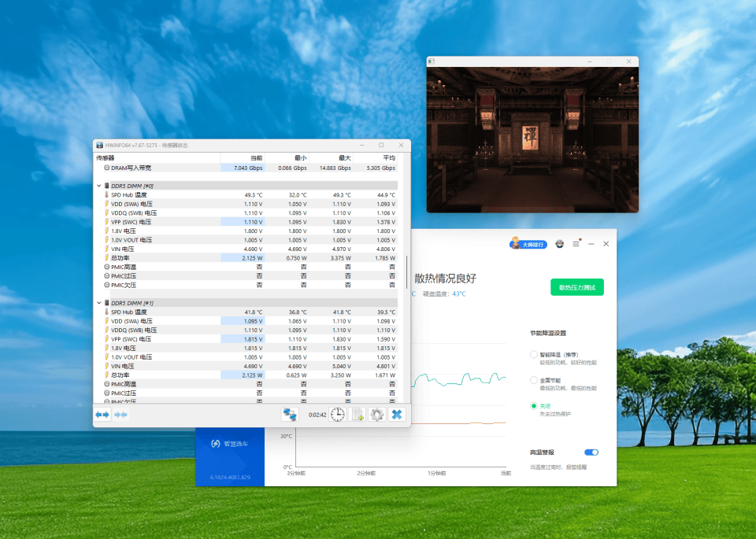Collapse the DDR5 DIMM [#0] sensor group
The width and height of the screenshot is (756, 539).
click(x=99, y=186)
